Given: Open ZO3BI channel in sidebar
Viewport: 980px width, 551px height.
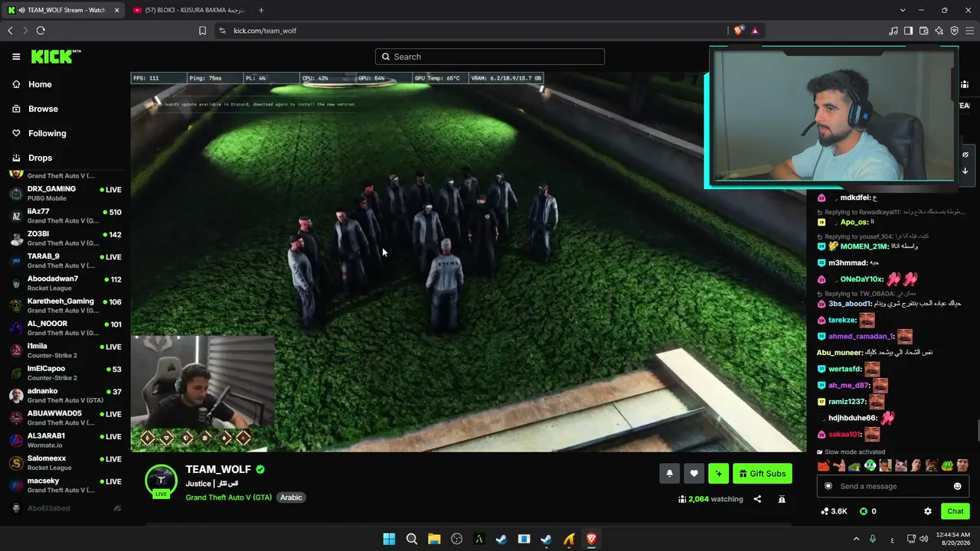Looking at the screenshot, I should tap(65, 238).
